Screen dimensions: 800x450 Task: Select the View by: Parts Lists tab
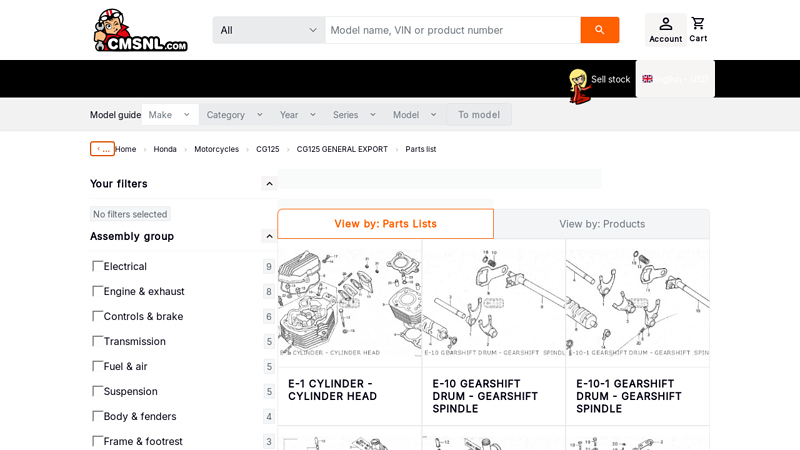[386, 223]
